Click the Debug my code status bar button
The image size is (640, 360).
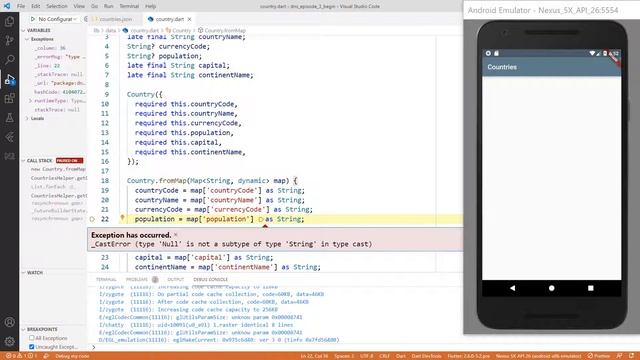tap(72, 356)
